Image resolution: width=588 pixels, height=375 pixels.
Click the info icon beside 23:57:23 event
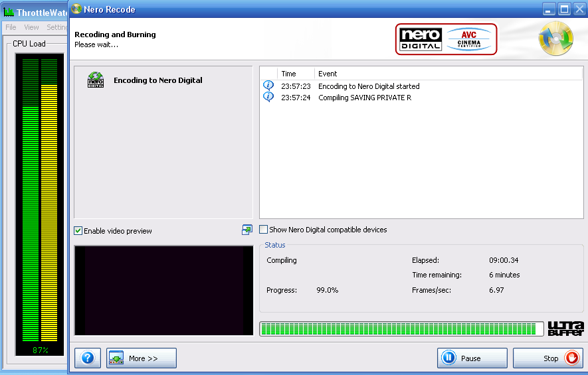[x=268, y=86]
